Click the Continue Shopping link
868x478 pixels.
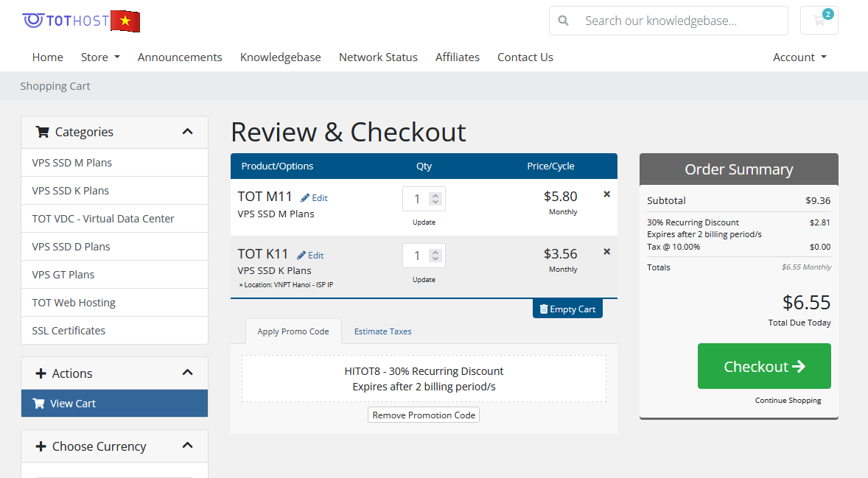click(788, 401)
